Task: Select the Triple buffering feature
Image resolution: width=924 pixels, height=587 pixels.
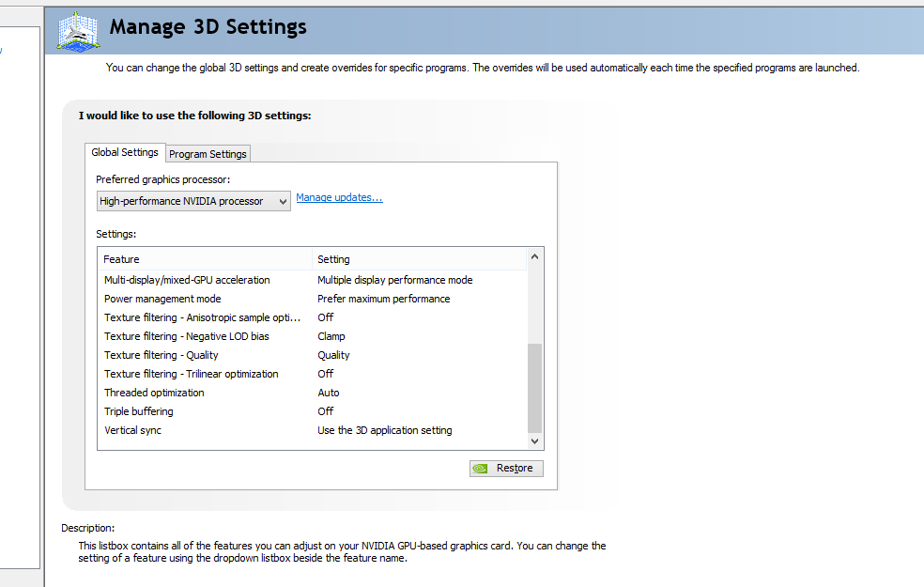Action: 138,411
